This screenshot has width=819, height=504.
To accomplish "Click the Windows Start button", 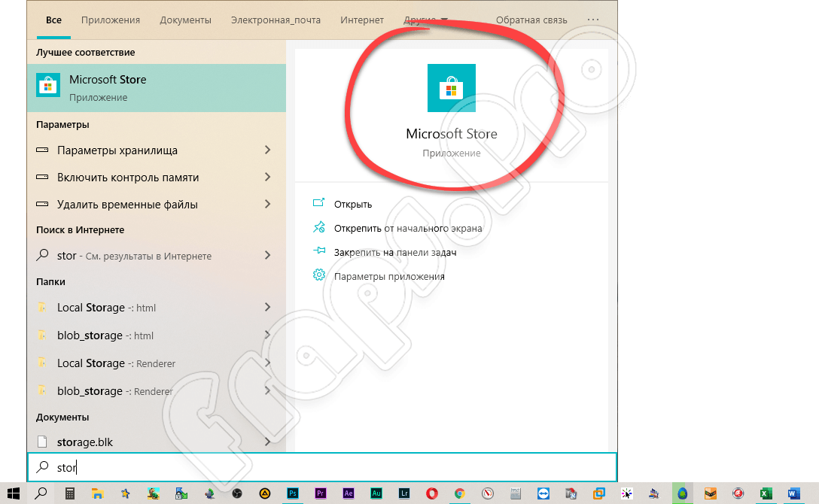I will click(x=13, y=493).
